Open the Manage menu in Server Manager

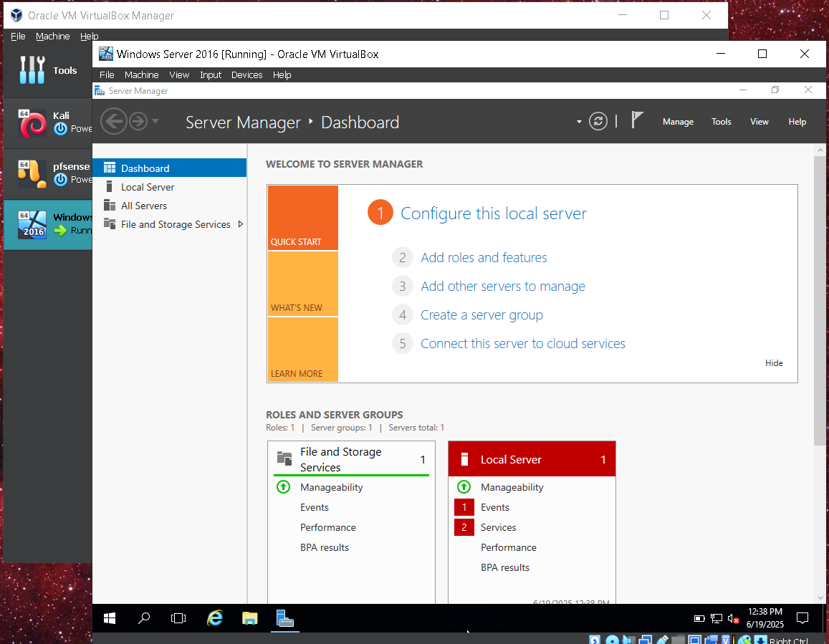point(678,122)
